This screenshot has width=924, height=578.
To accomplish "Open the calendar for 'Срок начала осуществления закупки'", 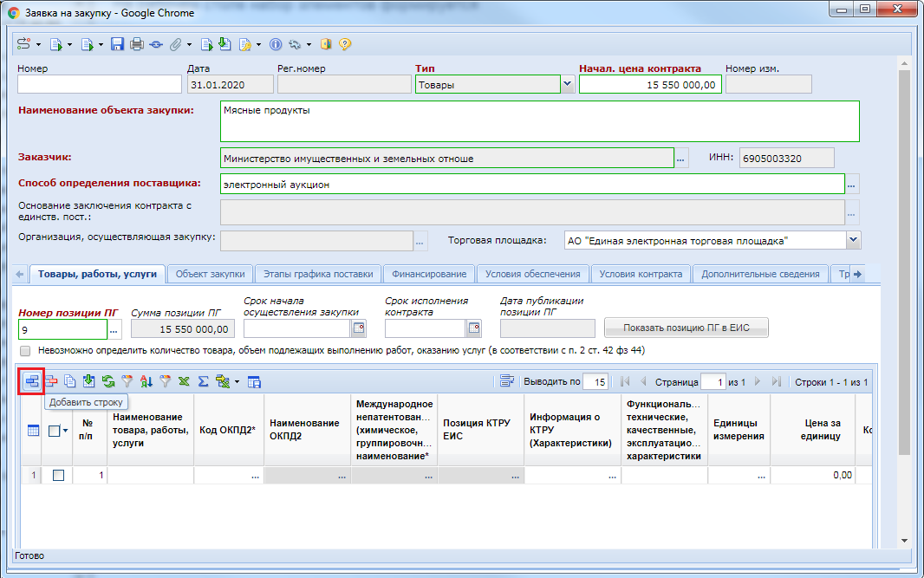I will pos(358,328).
